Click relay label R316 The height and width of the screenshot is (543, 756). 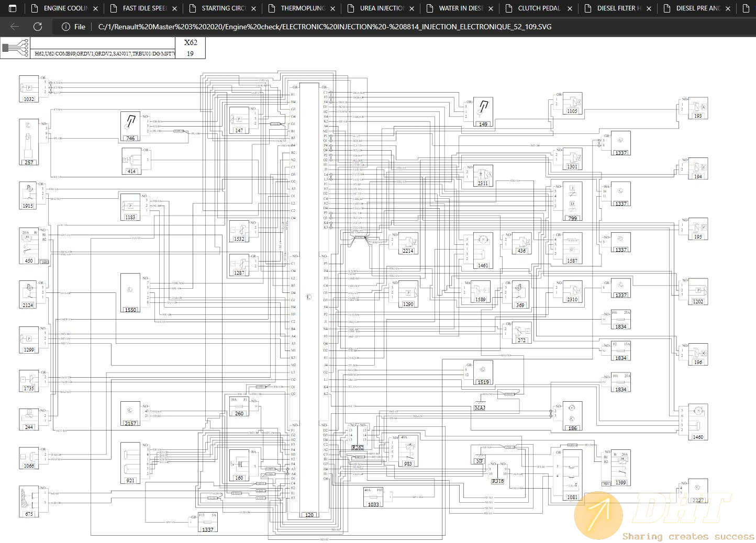tap(498, 481)
